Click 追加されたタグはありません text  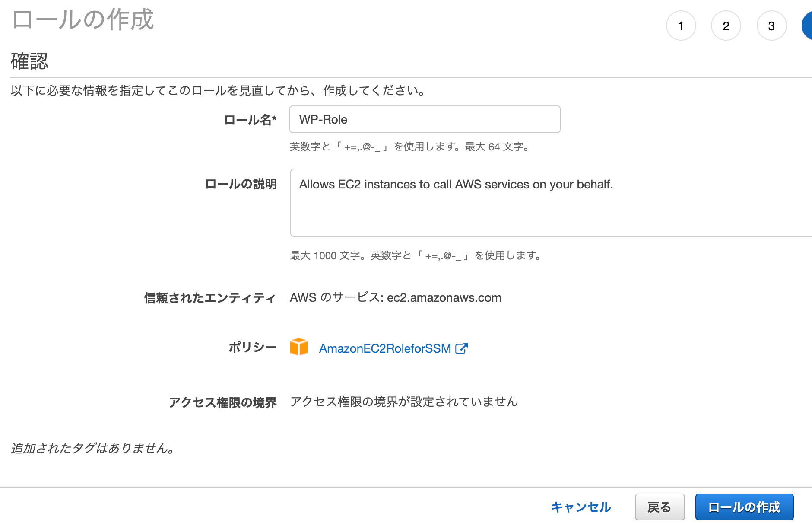pos(92,448)
